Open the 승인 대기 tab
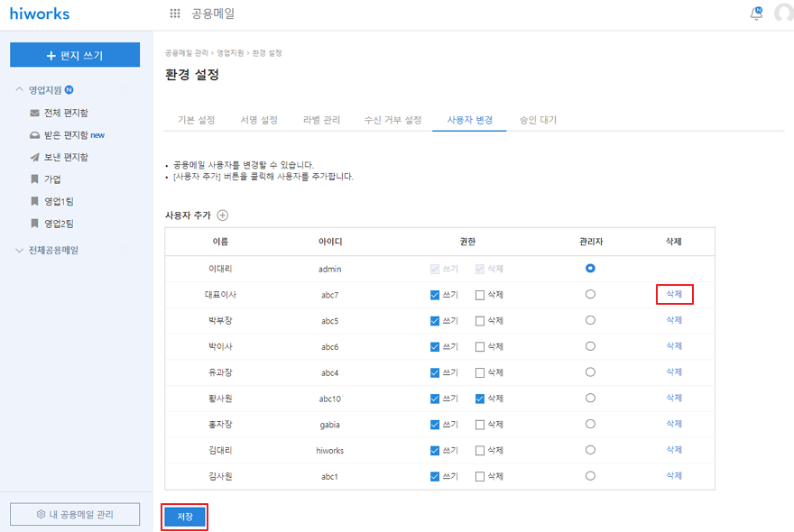 tap(538, 120)
